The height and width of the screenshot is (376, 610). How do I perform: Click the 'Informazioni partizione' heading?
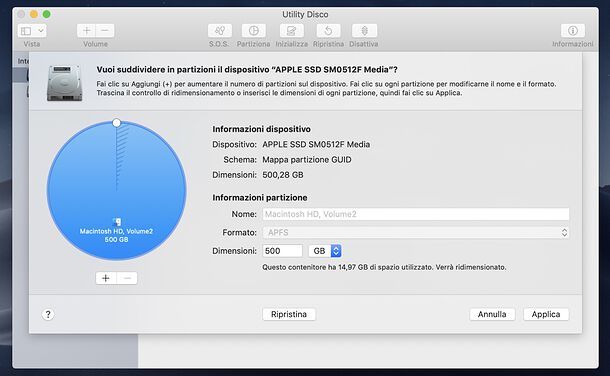click(x=260, y=198)
